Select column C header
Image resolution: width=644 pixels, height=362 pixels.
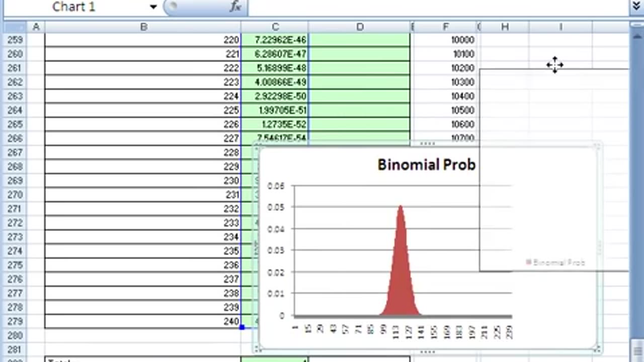click(x=275, y=27)
